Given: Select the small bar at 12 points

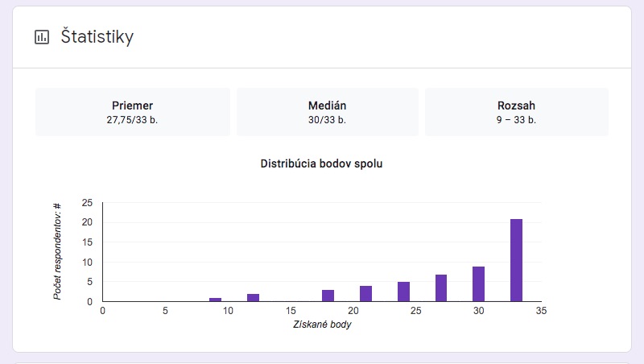Looking at the screenshot, I should pos(253,298).
